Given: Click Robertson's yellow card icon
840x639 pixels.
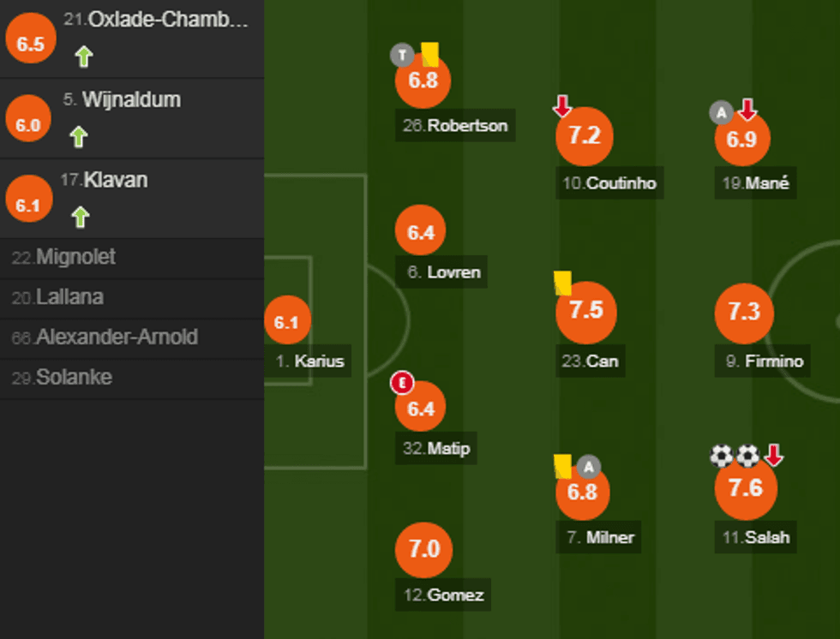Looking at the screenshot, I should point(429,55).
